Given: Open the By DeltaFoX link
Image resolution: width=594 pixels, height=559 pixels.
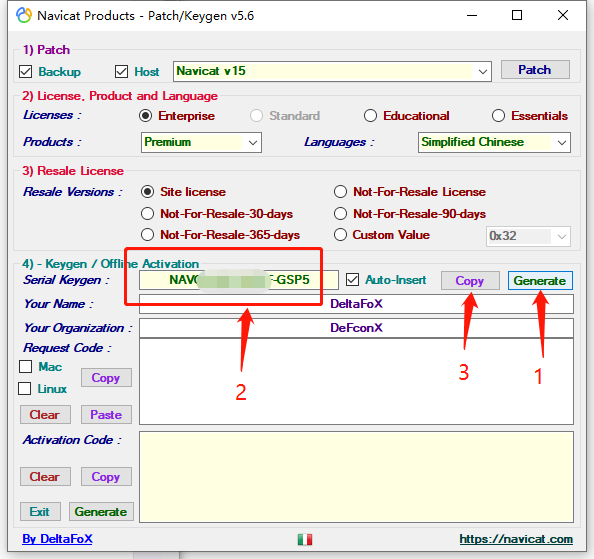Looking at the screenshot, I should 57,539.
